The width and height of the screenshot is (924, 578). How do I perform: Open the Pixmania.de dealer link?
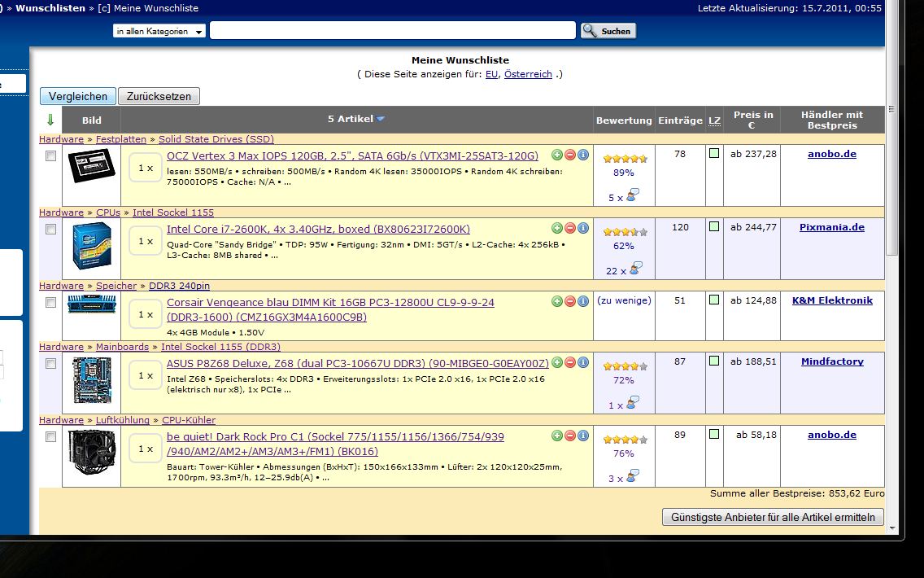click(x=831, y=227)
